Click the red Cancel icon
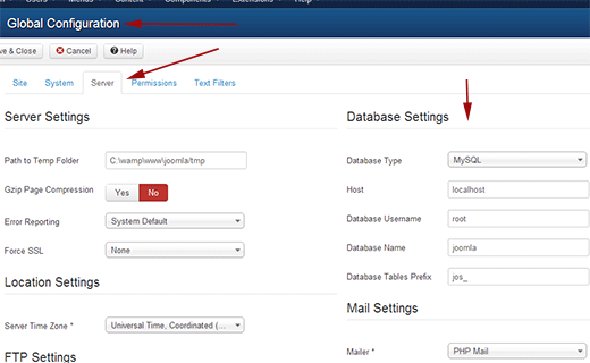 pyautogui.click(x=60, y=50)
